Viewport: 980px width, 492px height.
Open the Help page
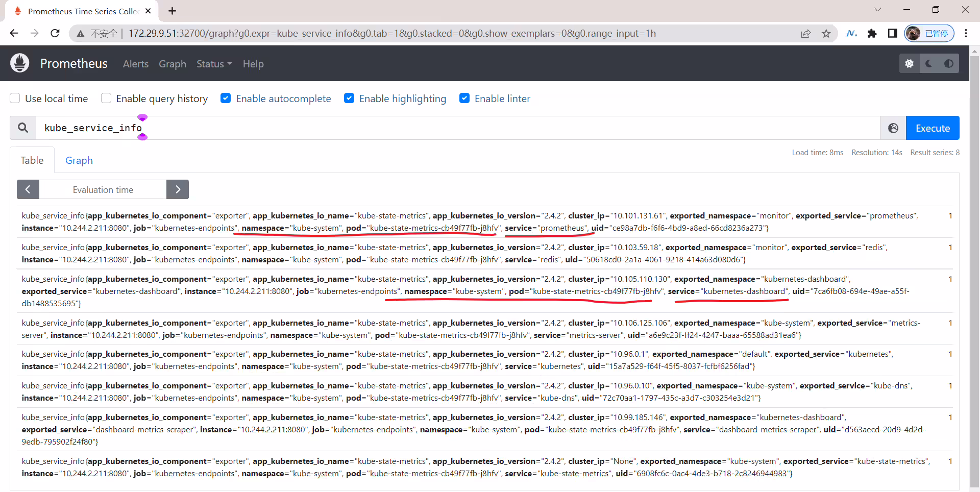(x=253, y=64)
